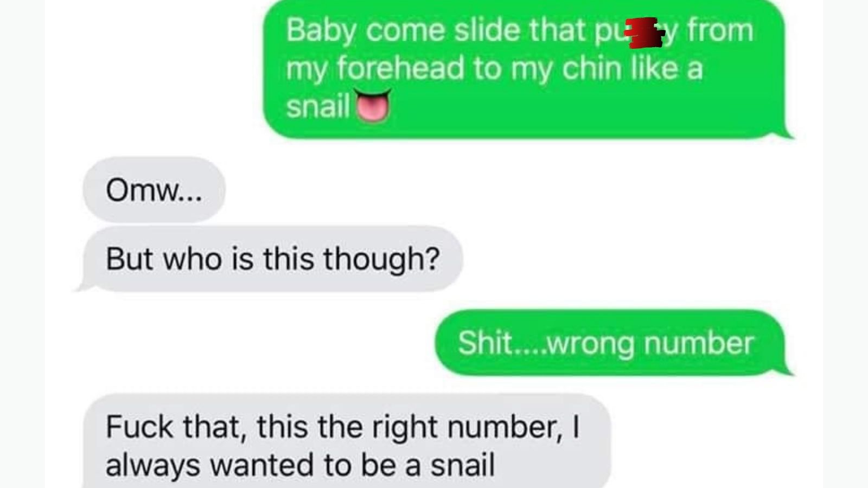
Task: Tap the green 'Shit....wrong number' bubble
Action: point(613,343)
